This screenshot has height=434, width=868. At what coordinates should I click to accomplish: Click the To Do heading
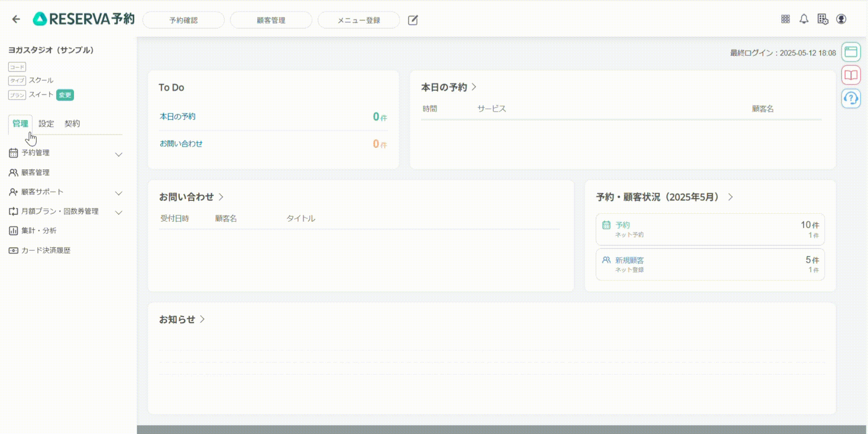pyautogui.click(x=172, y=87)
